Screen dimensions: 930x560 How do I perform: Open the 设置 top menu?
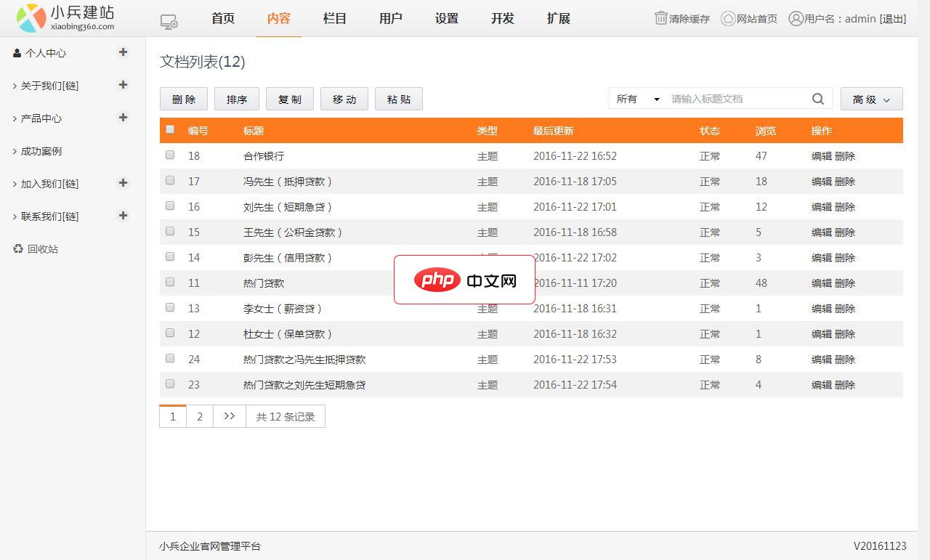(446, 19)
